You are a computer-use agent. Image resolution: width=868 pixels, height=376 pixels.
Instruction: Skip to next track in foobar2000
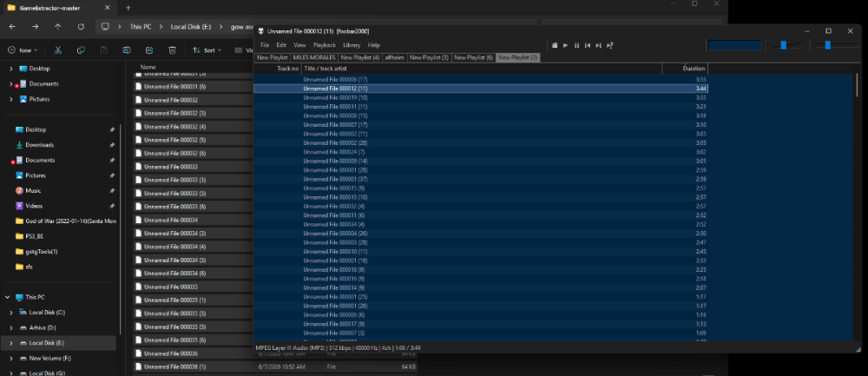(598, 45)
